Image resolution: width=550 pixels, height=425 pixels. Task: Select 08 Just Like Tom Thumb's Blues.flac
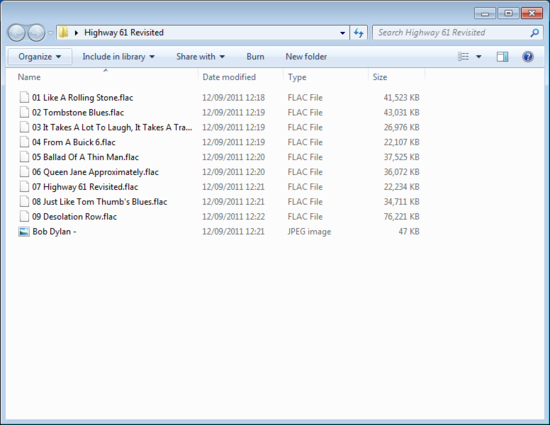point(100,202)
